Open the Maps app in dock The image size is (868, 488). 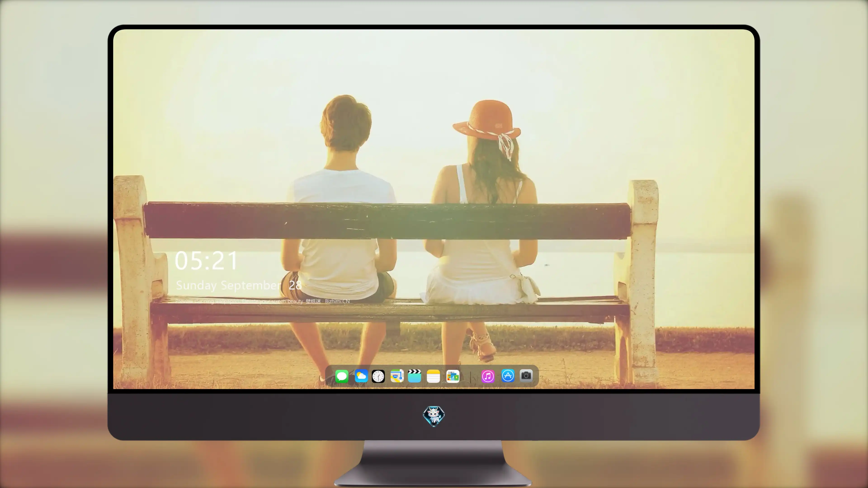tap(397, 376)
